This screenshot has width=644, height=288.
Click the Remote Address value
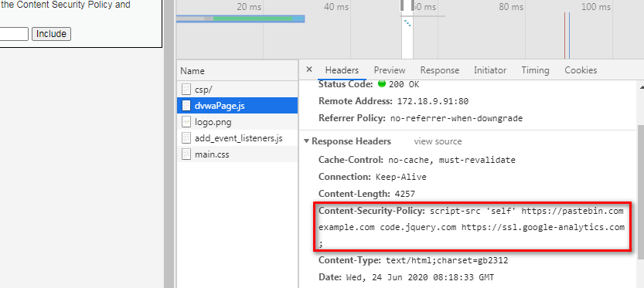tap(432, 101)
